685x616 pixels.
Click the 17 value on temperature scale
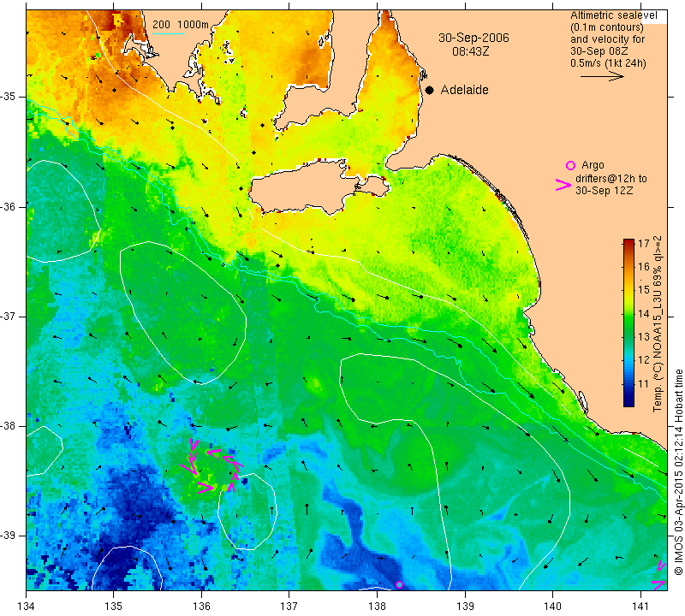point(644,243)
